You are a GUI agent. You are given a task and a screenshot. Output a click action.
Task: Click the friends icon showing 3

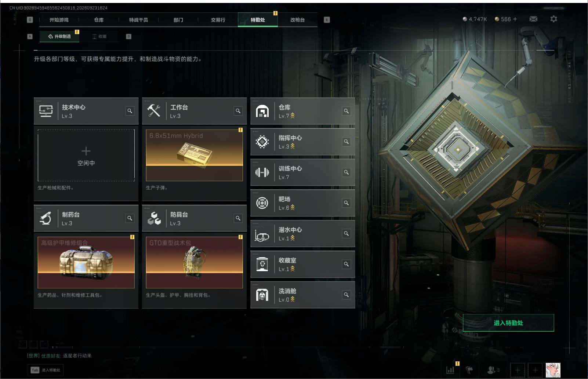click(x=493, y=370)
